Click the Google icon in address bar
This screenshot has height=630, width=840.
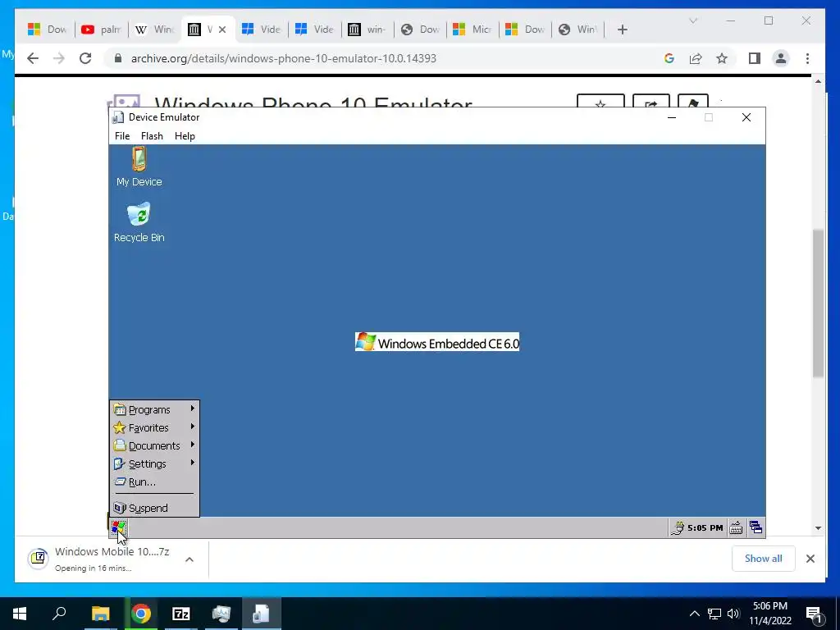669,58
